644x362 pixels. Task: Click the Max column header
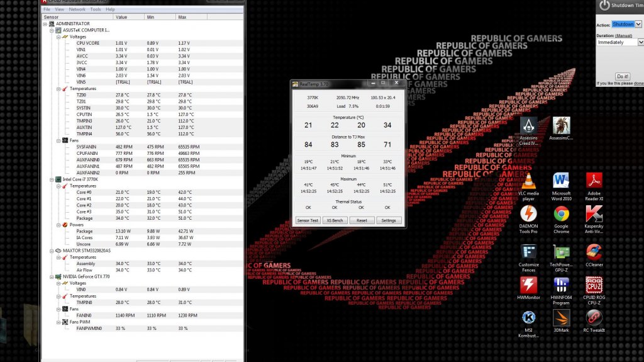click(191, 17)
